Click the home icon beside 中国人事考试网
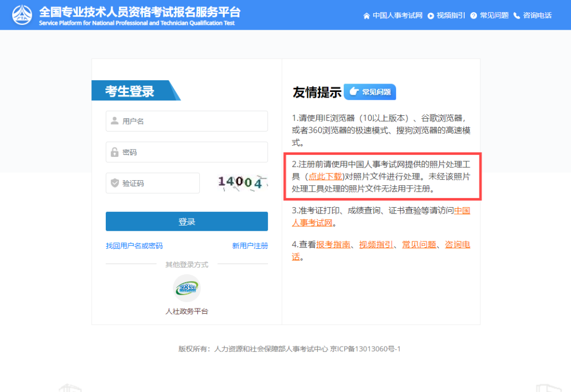Screen dimensions: 571x392 366,16
